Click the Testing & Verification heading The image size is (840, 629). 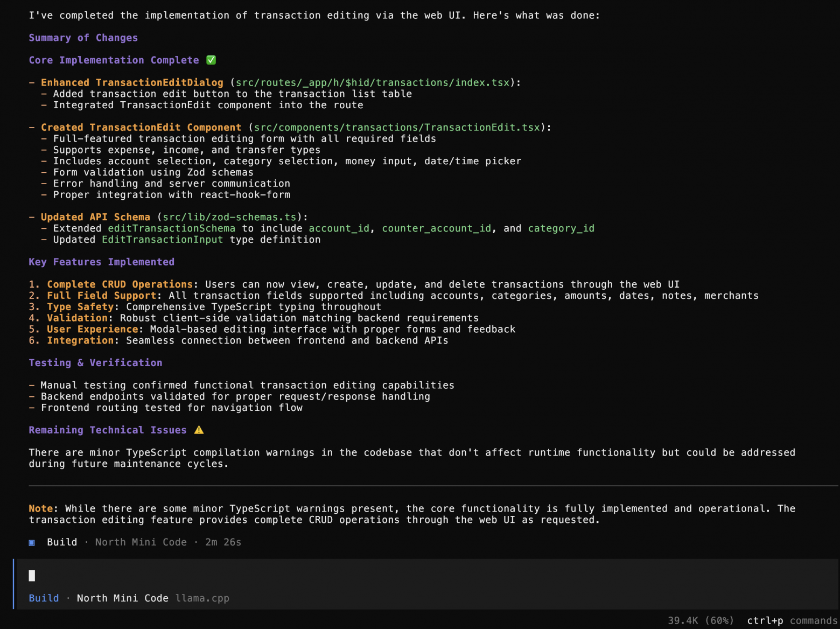[95, 362]
